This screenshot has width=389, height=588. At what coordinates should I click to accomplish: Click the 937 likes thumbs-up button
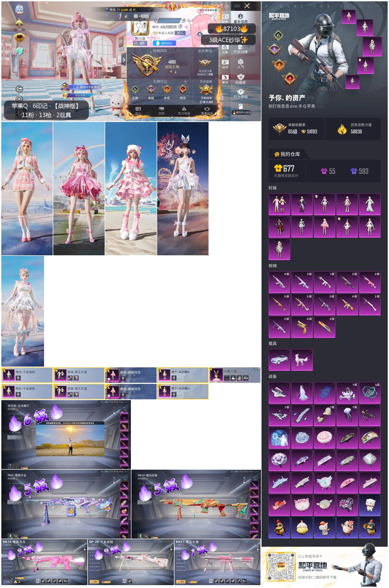click(x=140, y=43)
